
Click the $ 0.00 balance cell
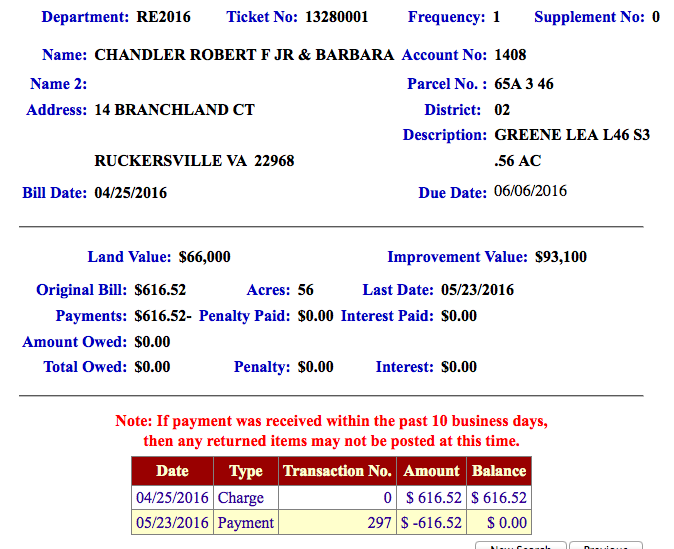pyautogui.click(x=499, y=523)
